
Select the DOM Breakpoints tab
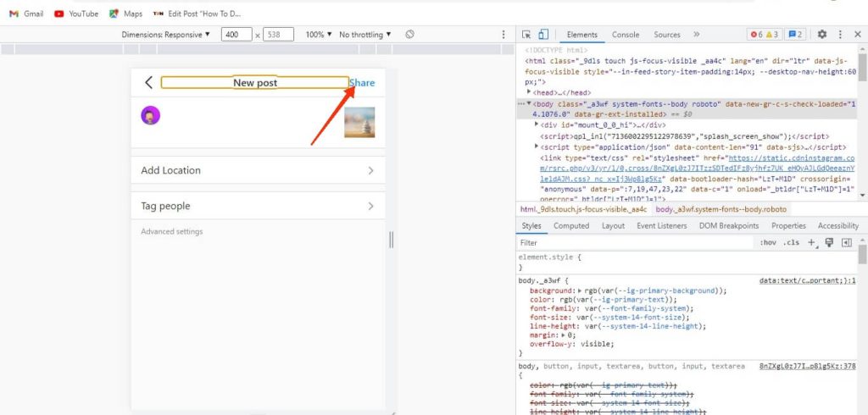tap(729, 226)
